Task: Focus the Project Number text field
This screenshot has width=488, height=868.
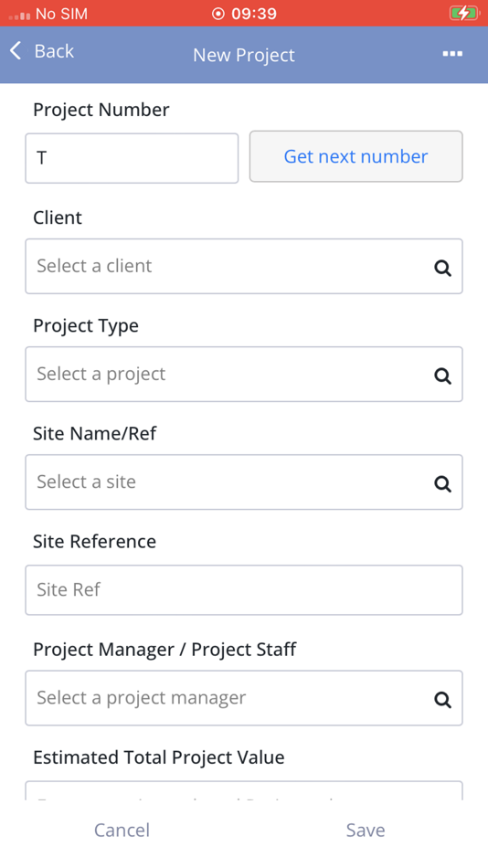Action: (132, 158)
